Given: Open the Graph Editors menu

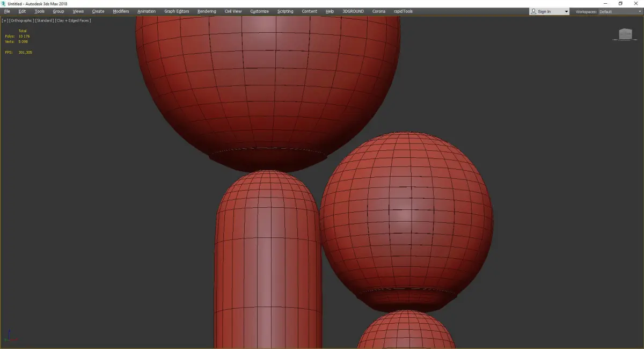Looking at the screenshot, I should click(x=177, y=11).
